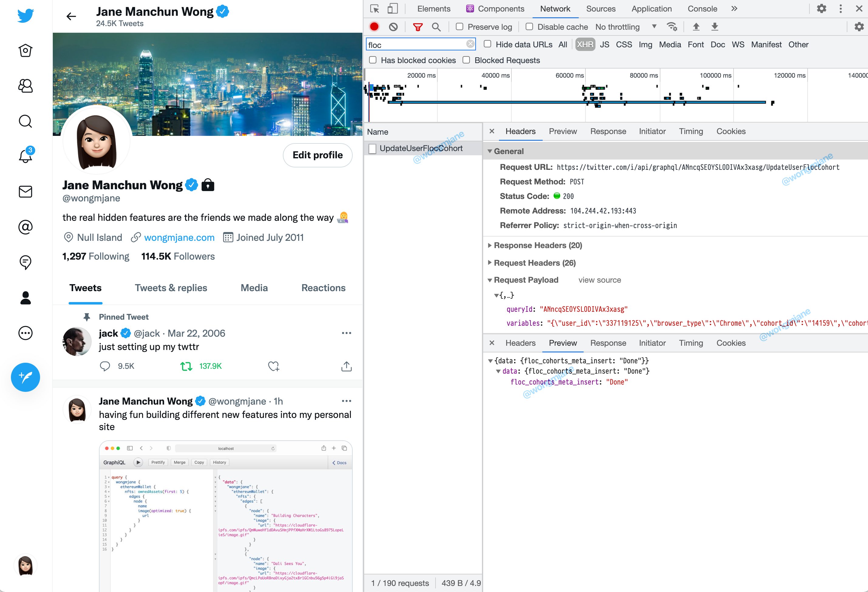868x592 pixels.
Task: Click the red record network log icon
Action: click(374, 27)
